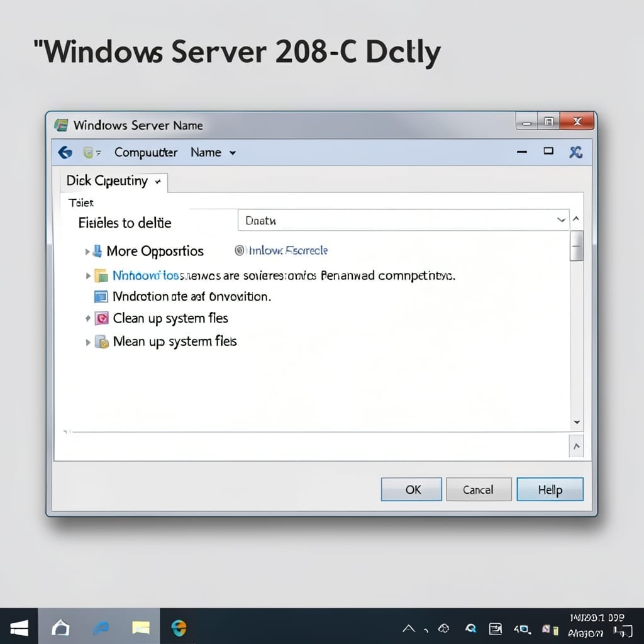Click the round icon beside the Inlow Fscrecle link
Image resolution: width=644 pixels, height=644 pixels.
[240, 250]
